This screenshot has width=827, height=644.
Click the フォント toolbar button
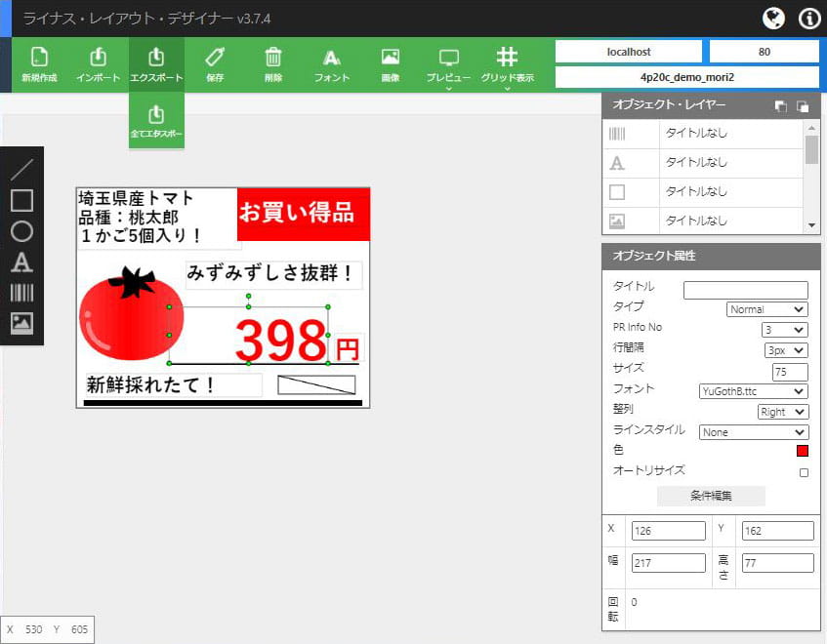pyautogui.click(x=332, y=64)
